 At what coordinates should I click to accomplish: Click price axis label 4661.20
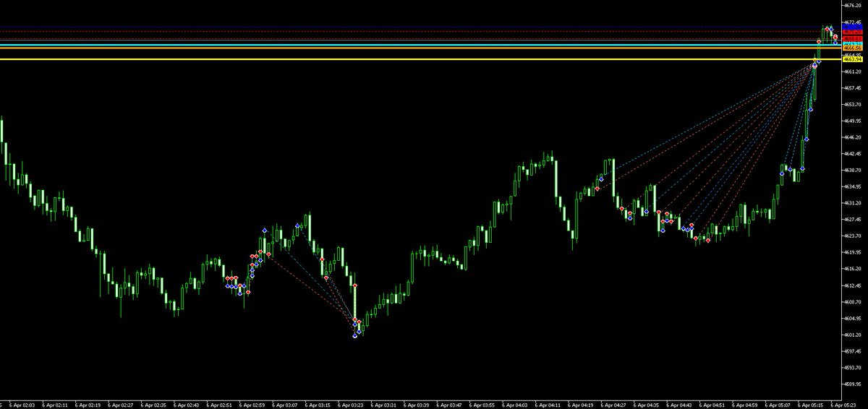point(853,72)
